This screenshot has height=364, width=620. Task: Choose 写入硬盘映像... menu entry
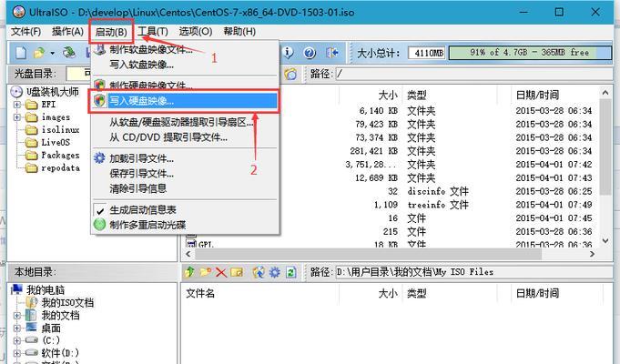click(185, 101)
